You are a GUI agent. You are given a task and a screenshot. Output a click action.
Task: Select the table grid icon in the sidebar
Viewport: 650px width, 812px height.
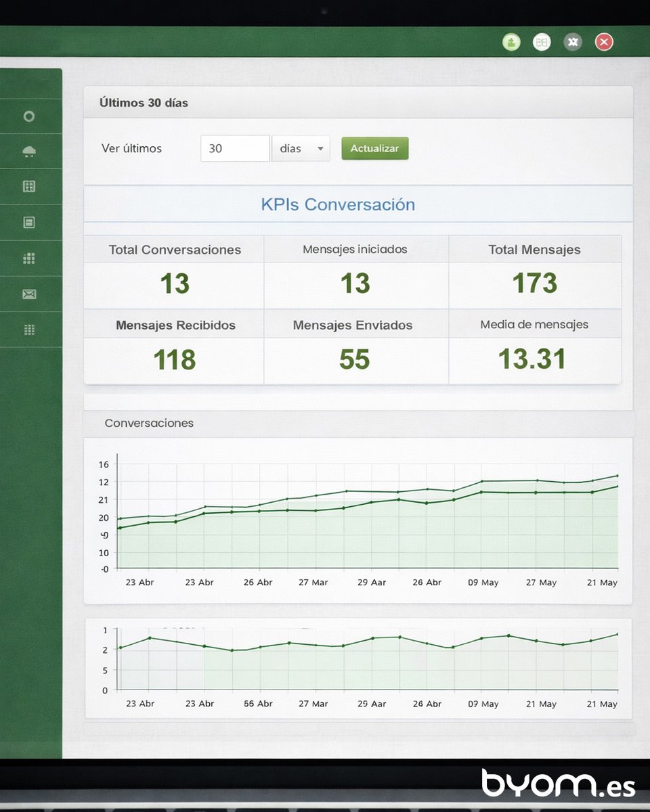coord(29,187)
